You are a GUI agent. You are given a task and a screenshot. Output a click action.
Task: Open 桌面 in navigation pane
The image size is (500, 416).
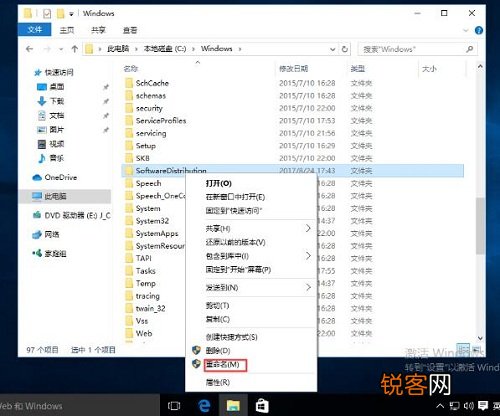coord(57,87)
